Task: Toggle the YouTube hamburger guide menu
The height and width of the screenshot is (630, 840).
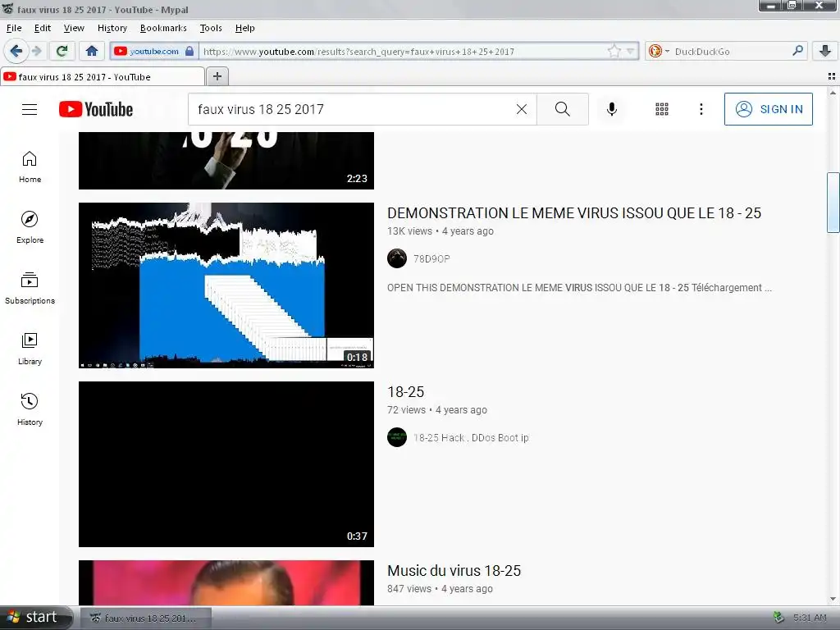Action: click(x=30, y=109)
